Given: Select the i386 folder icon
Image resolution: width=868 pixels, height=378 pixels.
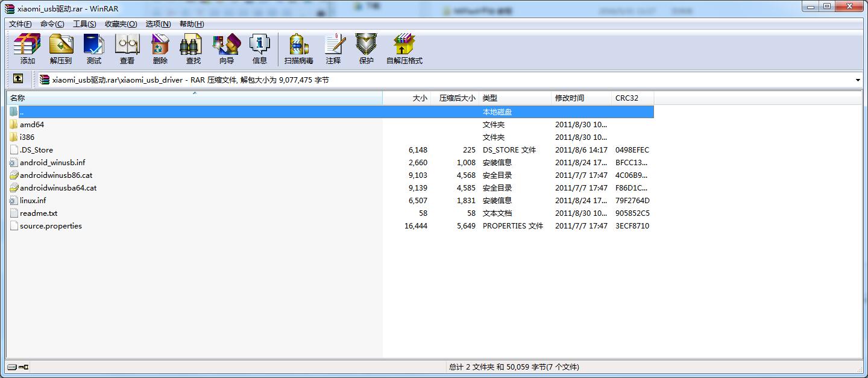Looking at the screenshot, I should [x=14, y=137].
